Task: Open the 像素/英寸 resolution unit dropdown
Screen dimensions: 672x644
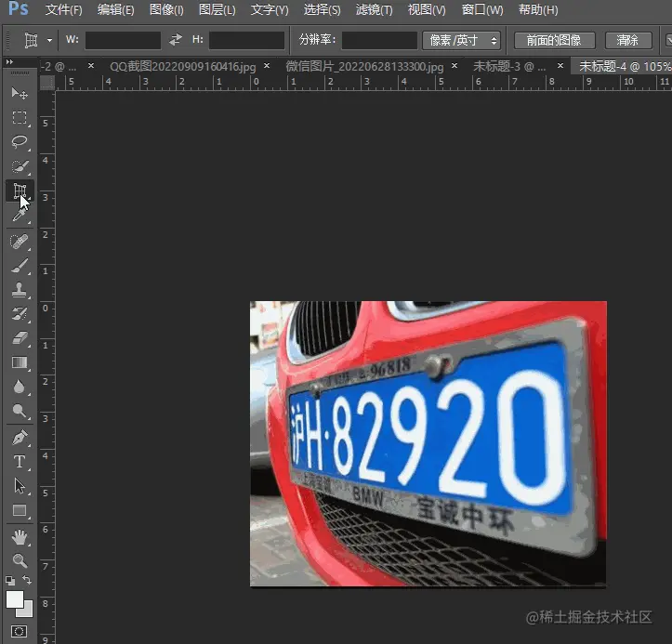Action: 461,40
